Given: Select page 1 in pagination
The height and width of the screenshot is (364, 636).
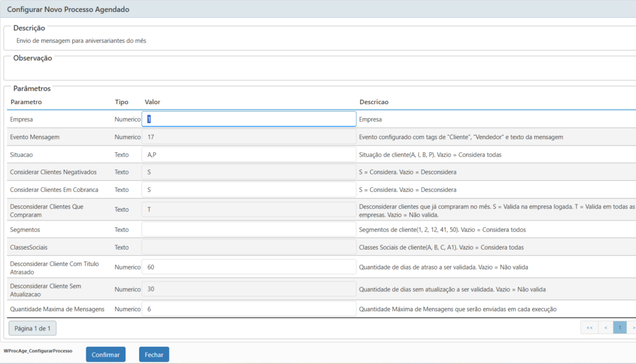Looking at the screenshot, I should pyautogui.click(x=620, y=327).
